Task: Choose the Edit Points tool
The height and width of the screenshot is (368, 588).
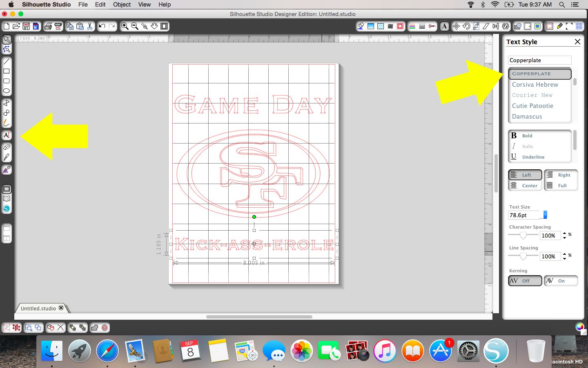Action: pos(7,49)
